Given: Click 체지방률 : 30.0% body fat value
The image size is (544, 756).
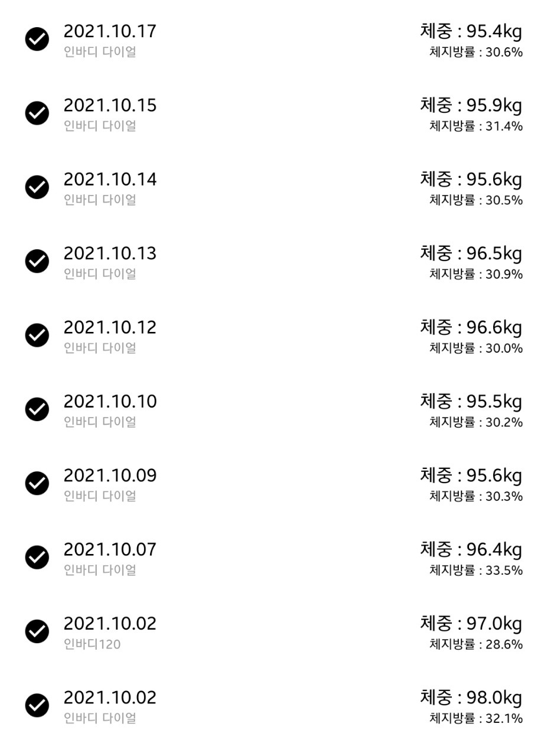Looking at the screenshot, I should pyautogui.click(x=476, y=348).
